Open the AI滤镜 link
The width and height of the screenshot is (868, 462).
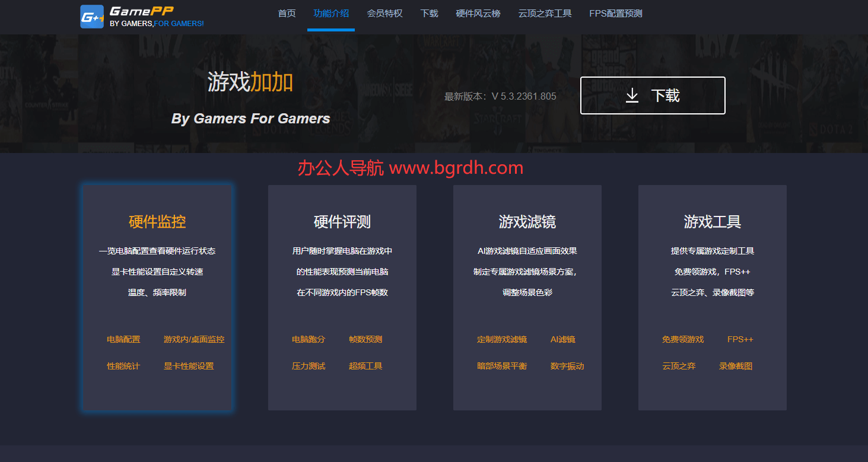pyautogui.click(x=562, y=340)
